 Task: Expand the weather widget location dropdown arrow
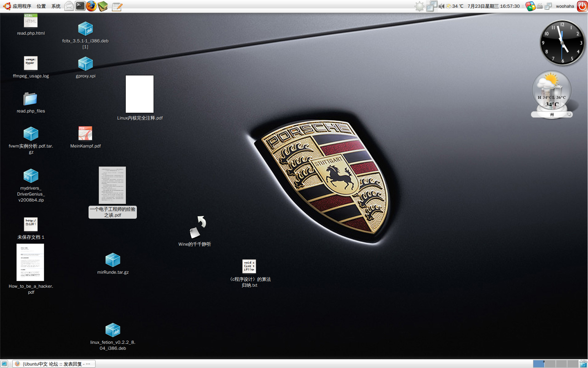[x=569, y=115]
